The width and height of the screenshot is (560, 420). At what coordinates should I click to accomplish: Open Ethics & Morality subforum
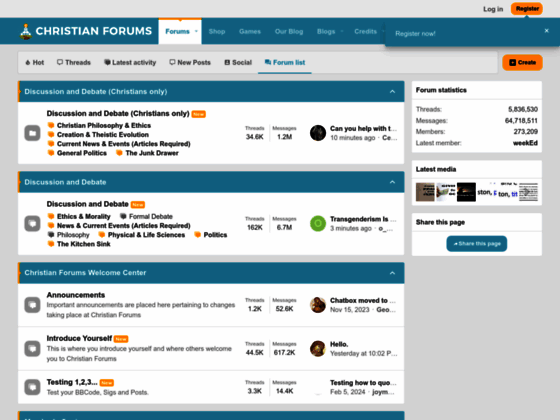(84, 216)
